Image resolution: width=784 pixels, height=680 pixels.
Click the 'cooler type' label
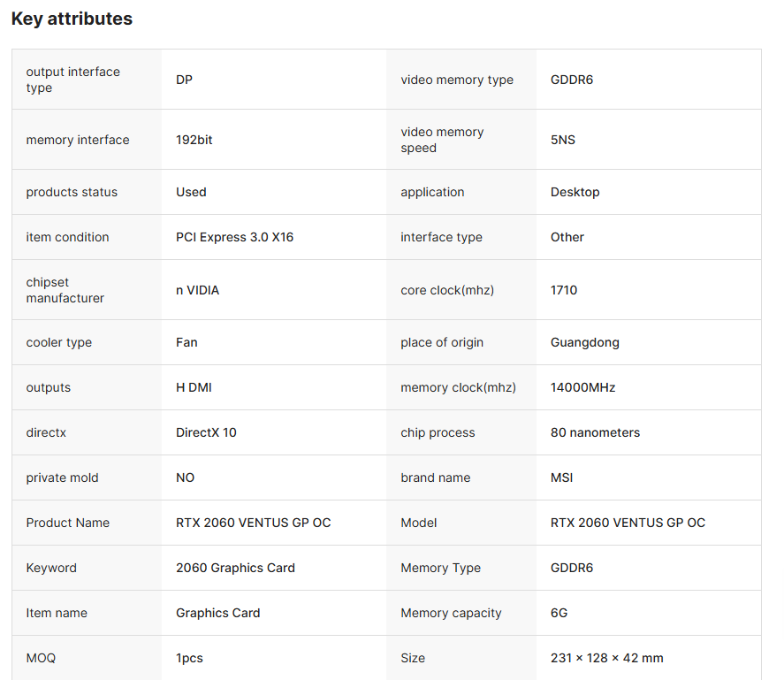coord(59,343)
